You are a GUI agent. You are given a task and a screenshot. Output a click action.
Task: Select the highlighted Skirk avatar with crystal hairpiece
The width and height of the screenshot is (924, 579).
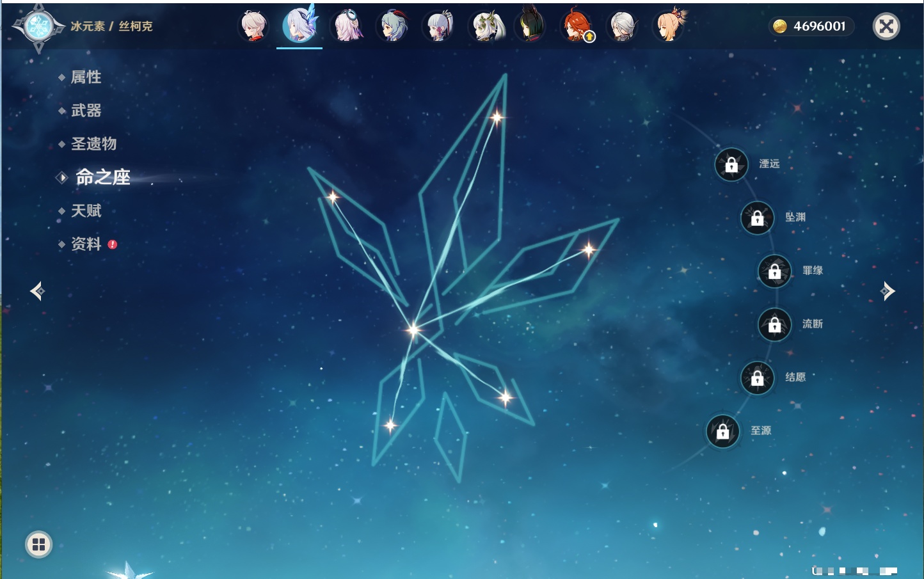[x=299, y=26]
